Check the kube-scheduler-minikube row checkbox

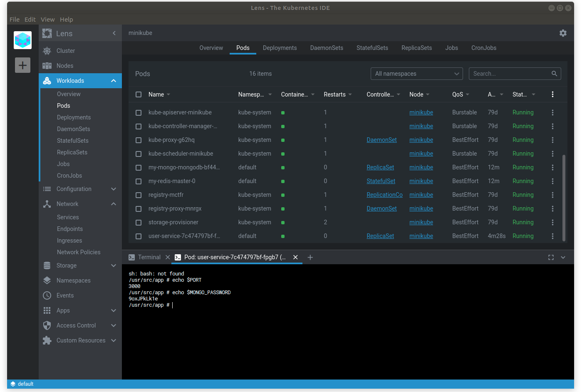(x=139, y=154)
